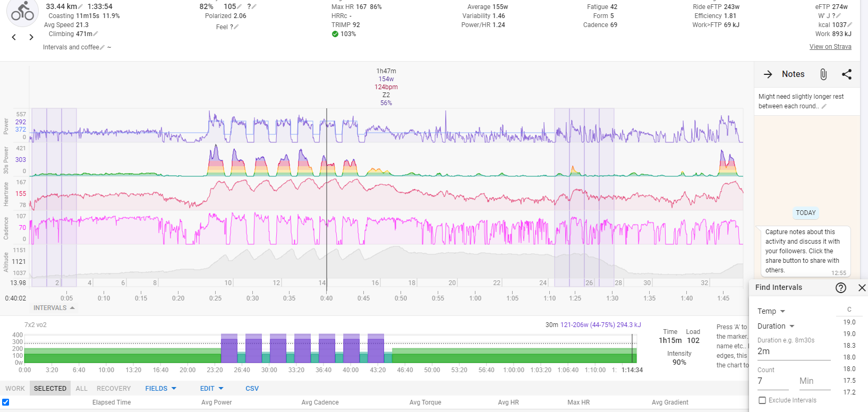Open the FIELDS dropdown
Screen dimensions: 868x412
(160, 389)
